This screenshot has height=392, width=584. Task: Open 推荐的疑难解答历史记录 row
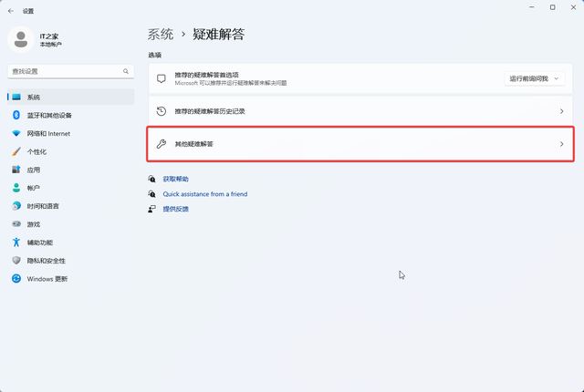(x=360, y=111)
